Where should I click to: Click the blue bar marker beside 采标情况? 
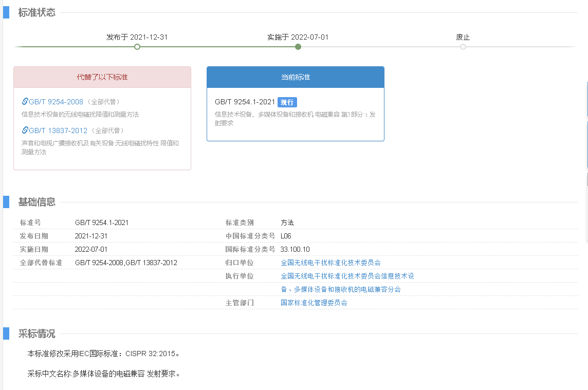(x=6, y=333)
